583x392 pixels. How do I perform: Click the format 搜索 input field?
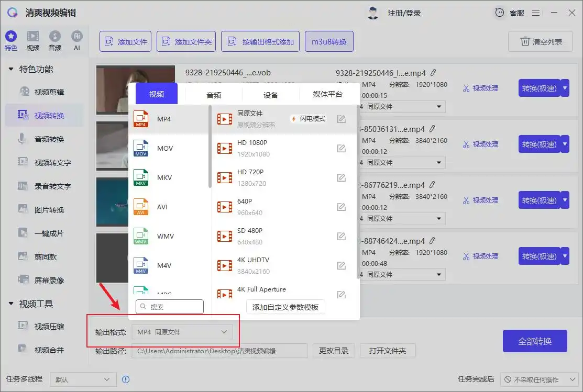pos(169,307)
